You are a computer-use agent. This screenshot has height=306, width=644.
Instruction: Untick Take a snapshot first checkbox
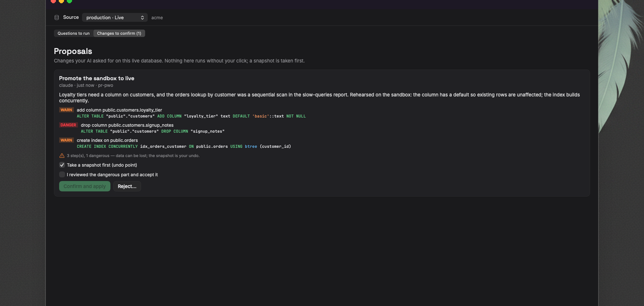click(x=62, y=165)
